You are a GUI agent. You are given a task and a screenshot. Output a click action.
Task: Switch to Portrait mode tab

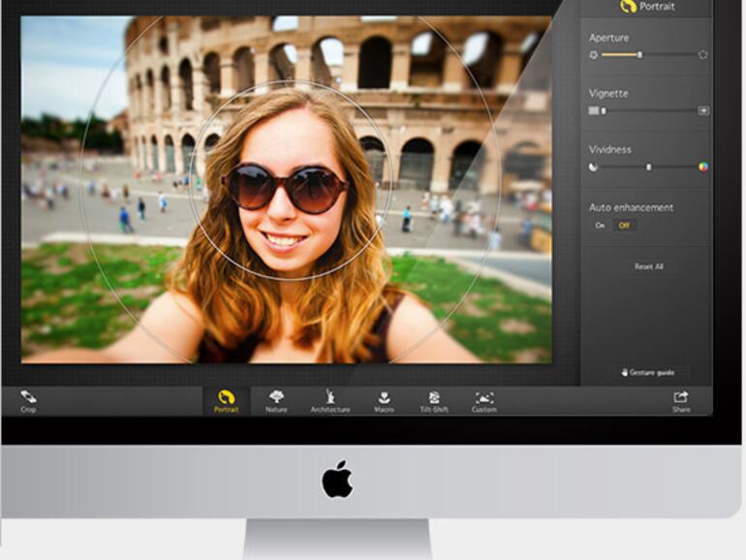click(x=227, y=401)
